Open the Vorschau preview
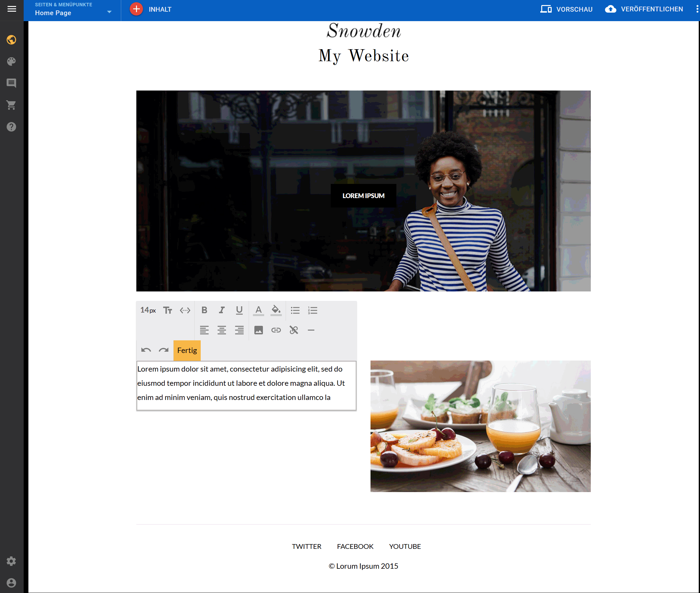The image size is (700, 593). [567, 9]
